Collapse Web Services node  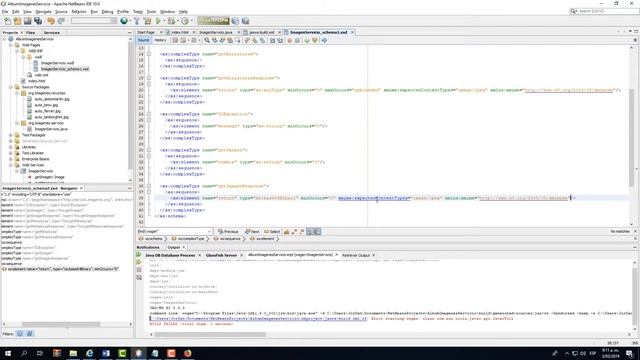[11, 165]
